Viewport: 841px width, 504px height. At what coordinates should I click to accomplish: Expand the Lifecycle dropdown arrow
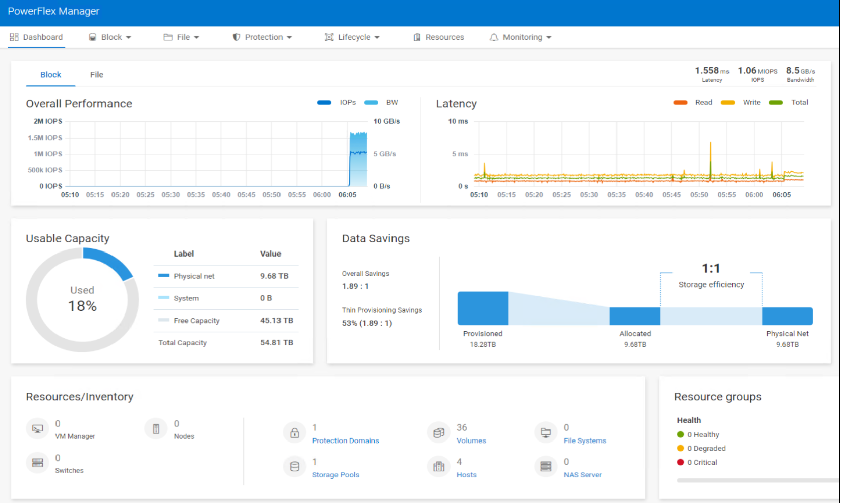[x=377, y=38]
